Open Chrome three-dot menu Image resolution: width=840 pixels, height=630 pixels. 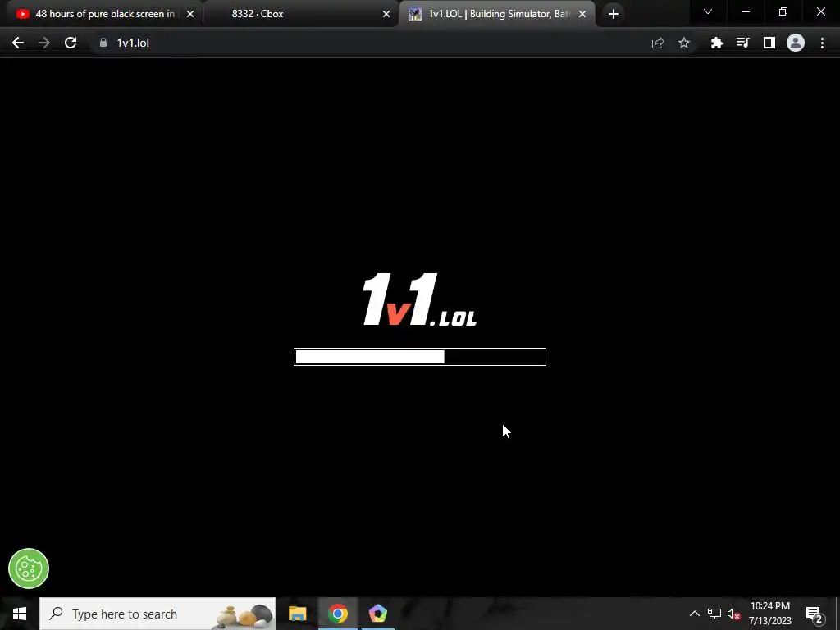click(822, 43)
